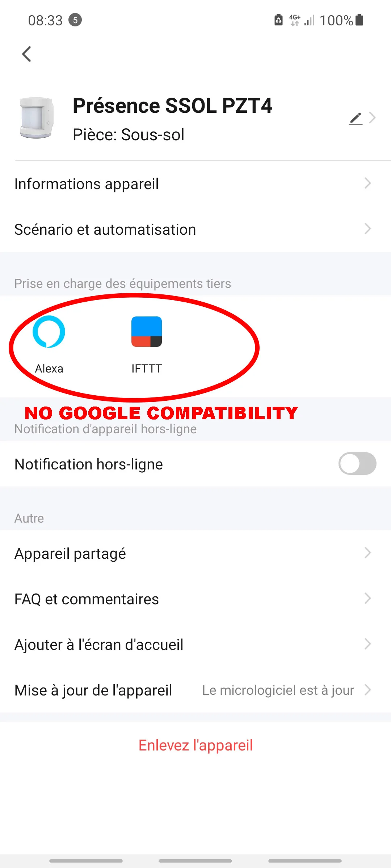Open the Appareil partagé chevron

pyautogui.click(x=368, y=553)
